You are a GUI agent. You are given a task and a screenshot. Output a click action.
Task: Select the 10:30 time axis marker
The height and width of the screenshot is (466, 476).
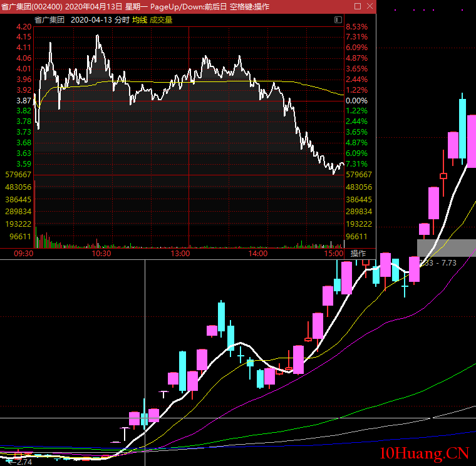click(x=101, y=254)
